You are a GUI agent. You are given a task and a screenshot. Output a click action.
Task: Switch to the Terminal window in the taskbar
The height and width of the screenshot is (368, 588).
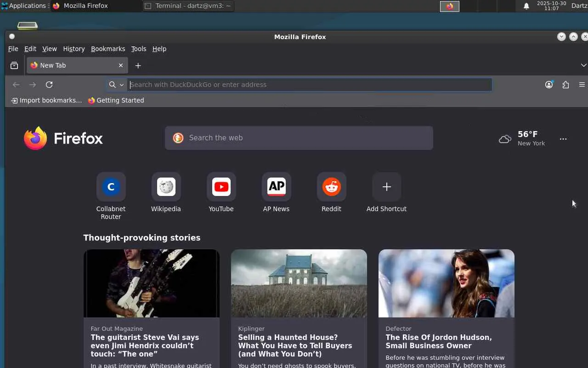[188, 6]
